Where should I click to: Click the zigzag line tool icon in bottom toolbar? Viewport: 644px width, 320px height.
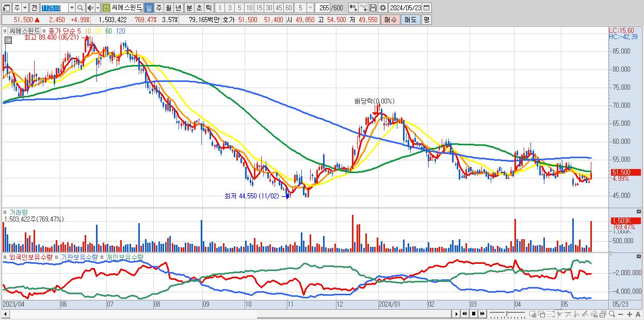click(x=577, y=314)
